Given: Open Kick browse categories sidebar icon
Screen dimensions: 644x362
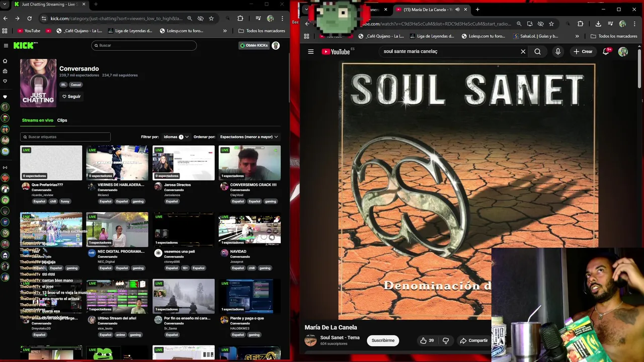Looking at the screenshot, I should [x=5, y=71].
